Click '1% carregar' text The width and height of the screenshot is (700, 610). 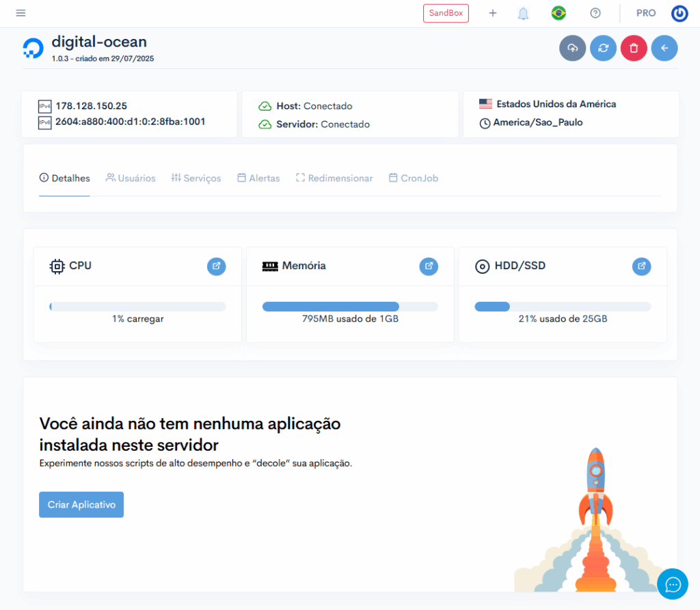137,318
